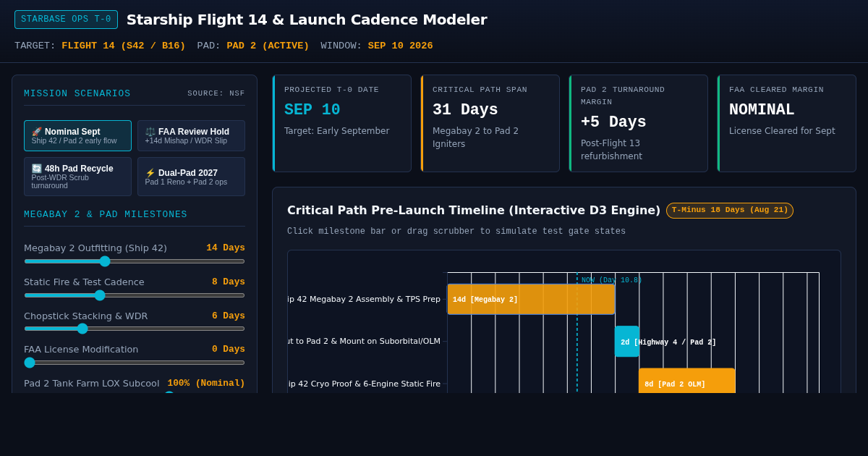Click the lightning icon on Dual-Pad 2027
This screenshot has height=456, width=868.
coord(150,173)
